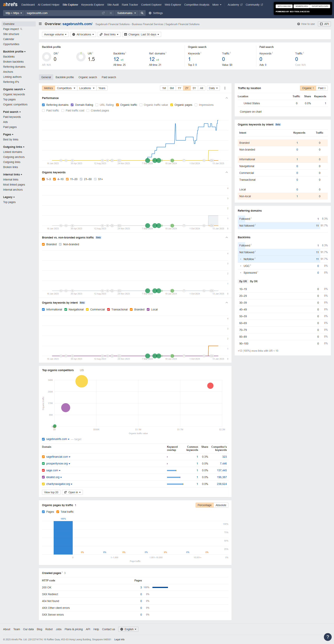
Task: Click the yellow competitor bubble on the chart
Action: [82, 381]
